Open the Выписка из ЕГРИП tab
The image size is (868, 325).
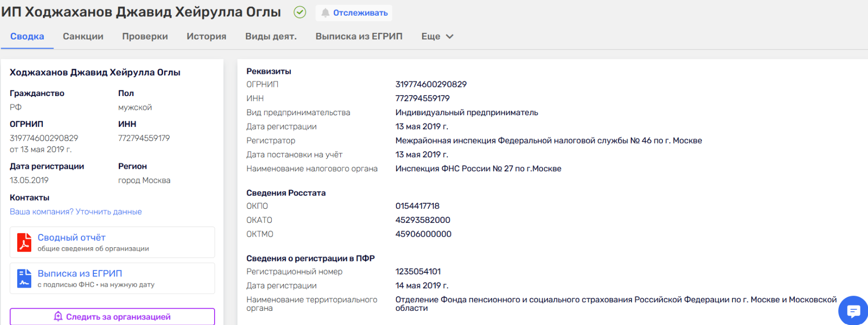point(359,36)
